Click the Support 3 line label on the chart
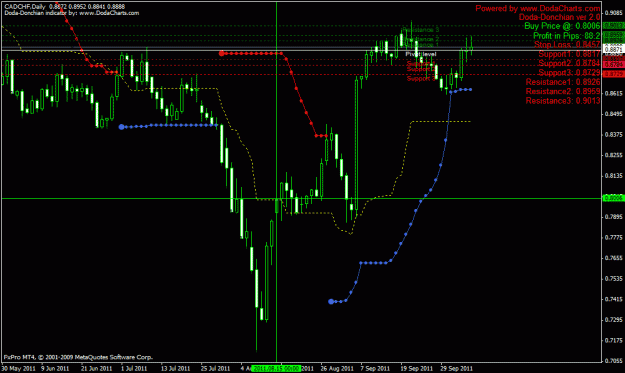 point(421,79)
